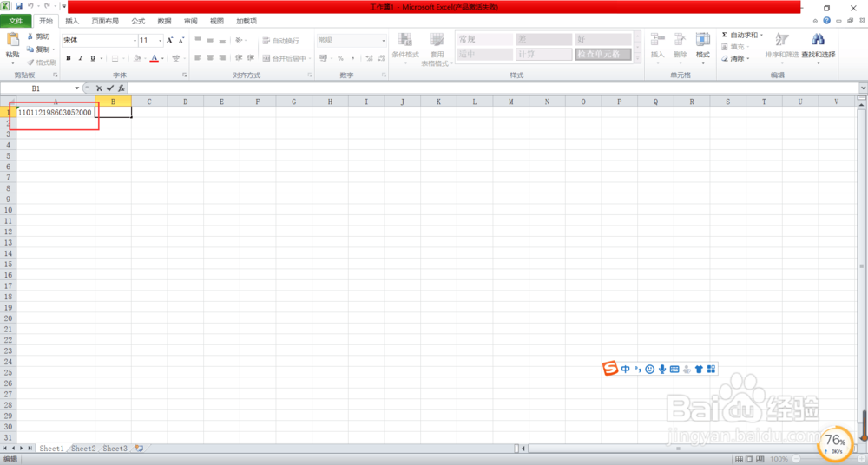Click the comma style button
This screenshot has width=868, height=465.
coord(352,58)
